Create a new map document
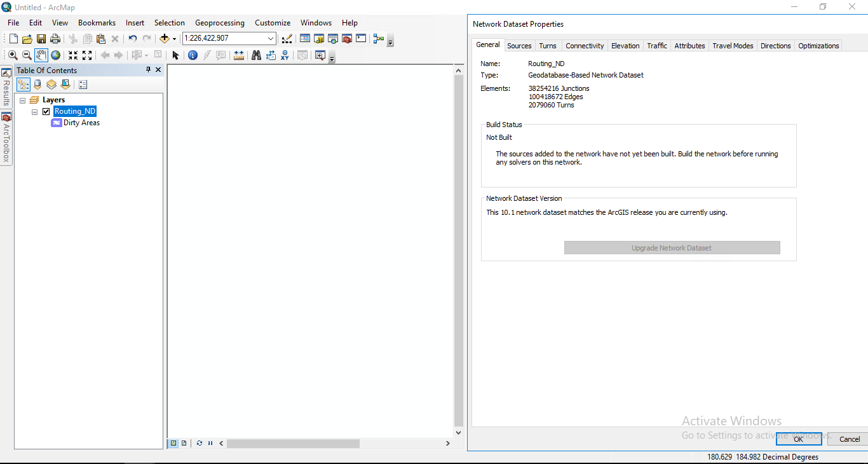Image resolution: width=868 pixels, height=464 pixels. point(13,39)
